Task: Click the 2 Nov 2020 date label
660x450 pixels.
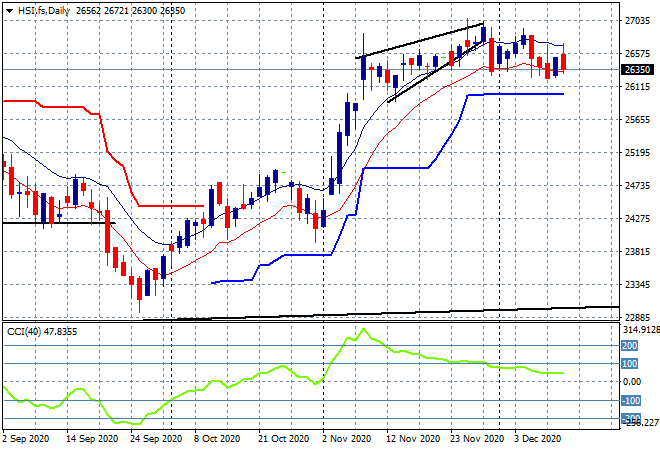Action: pyautogui.click(x=346, y=439)
